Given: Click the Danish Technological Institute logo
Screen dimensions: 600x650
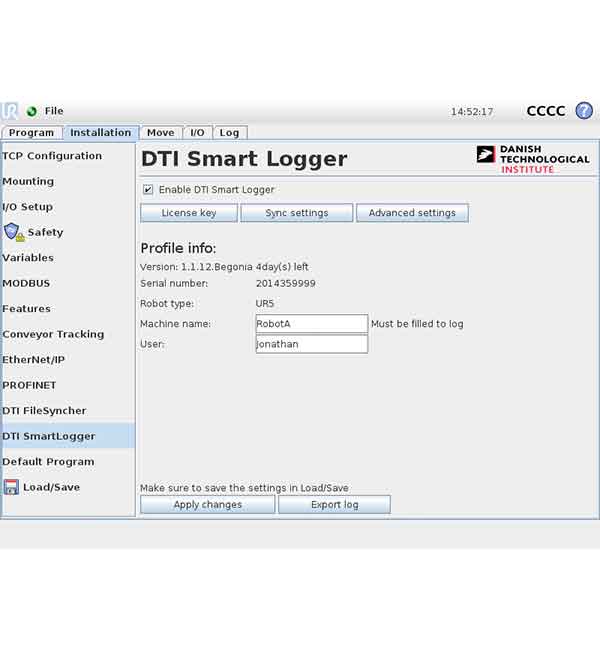Looking at the screenshot, I should [533, 159].
